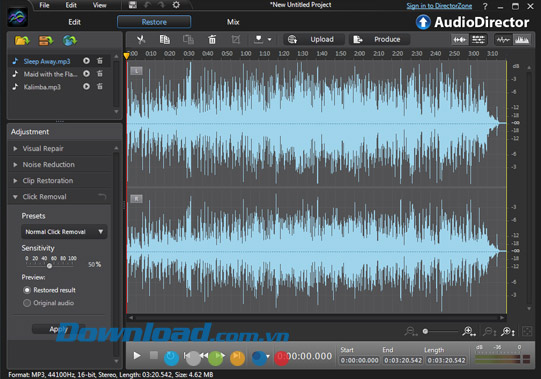Viewport: 541px width, 379px height.
Task: Switch to the Mix room tab
Action: (233, 22)
